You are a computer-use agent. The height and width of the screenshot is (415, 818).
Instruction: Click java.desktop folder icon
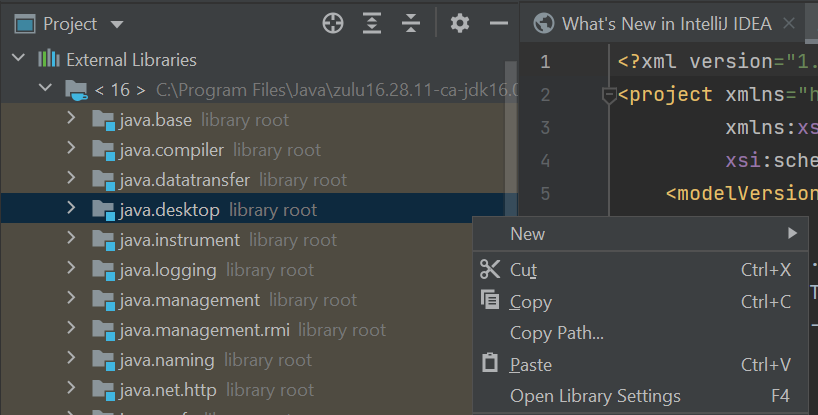pos(103,211)
